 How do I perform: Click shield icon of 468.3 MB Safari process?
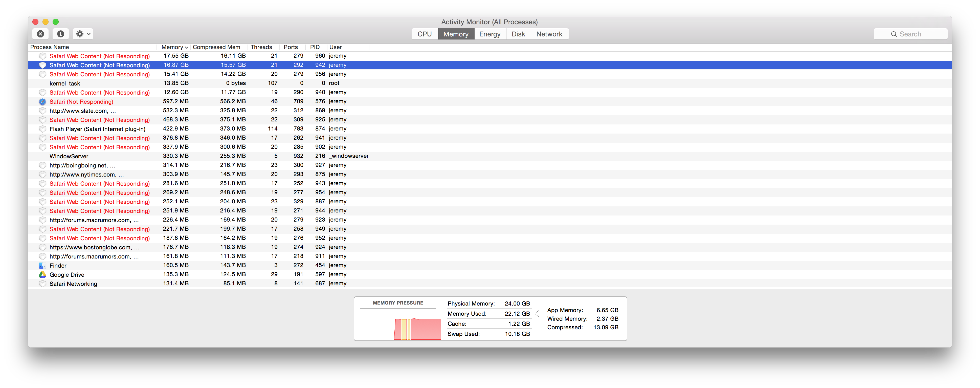click(x=42, y=120)
